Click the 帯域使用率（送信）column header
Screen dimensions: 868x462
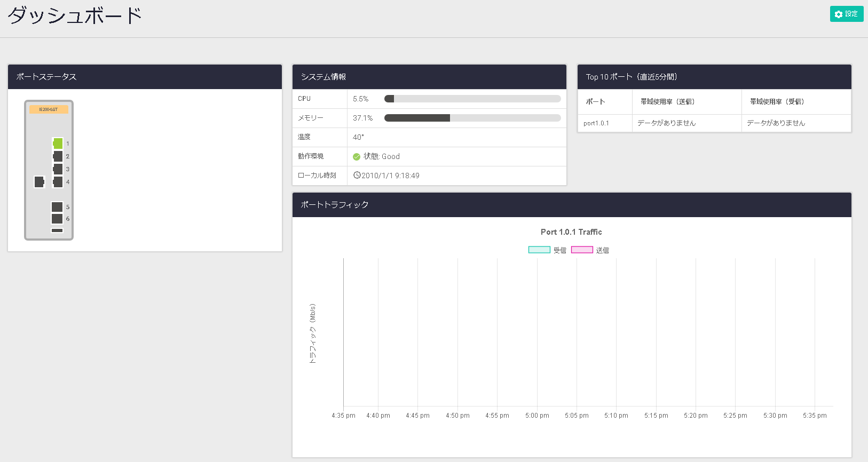click(667, 101)
